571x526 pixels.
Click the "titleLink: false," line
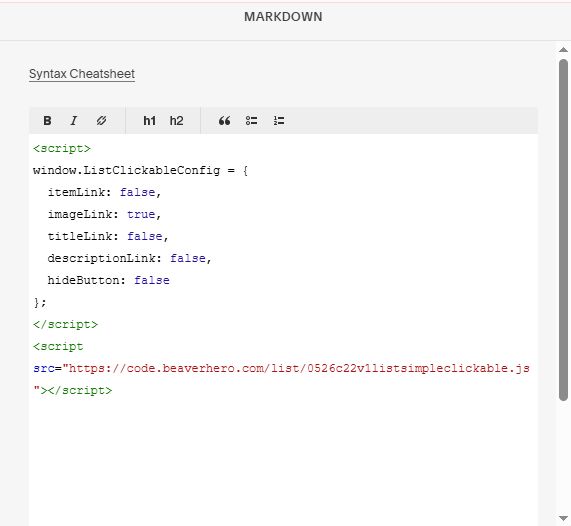pos(108,236)
